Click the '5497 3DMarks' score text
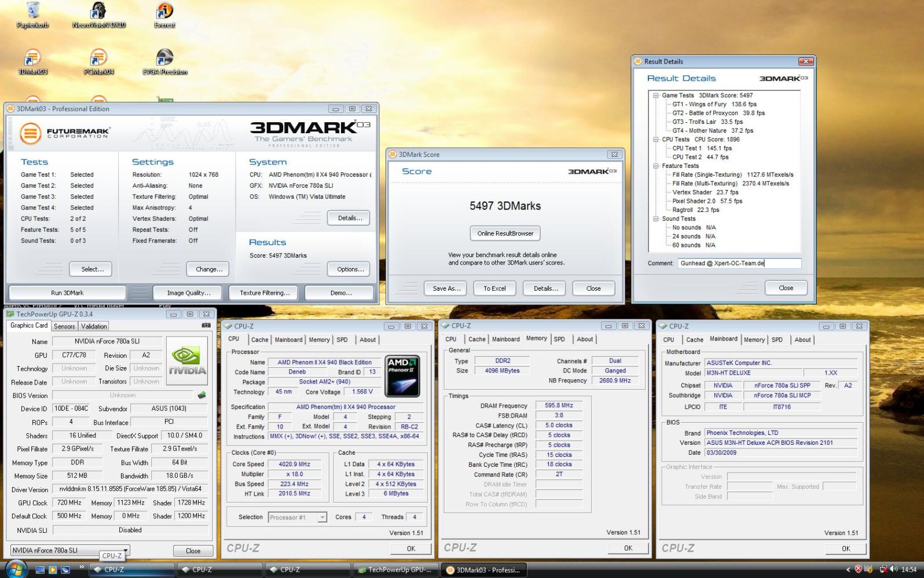The image size is (924, 578). [x=505, y=206]
